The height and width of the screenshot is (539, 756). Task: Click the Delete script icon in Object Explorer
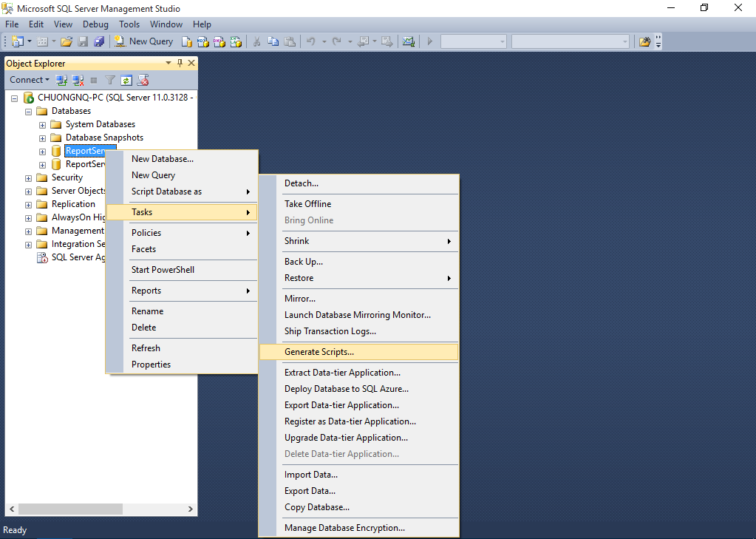click(143, 80)
